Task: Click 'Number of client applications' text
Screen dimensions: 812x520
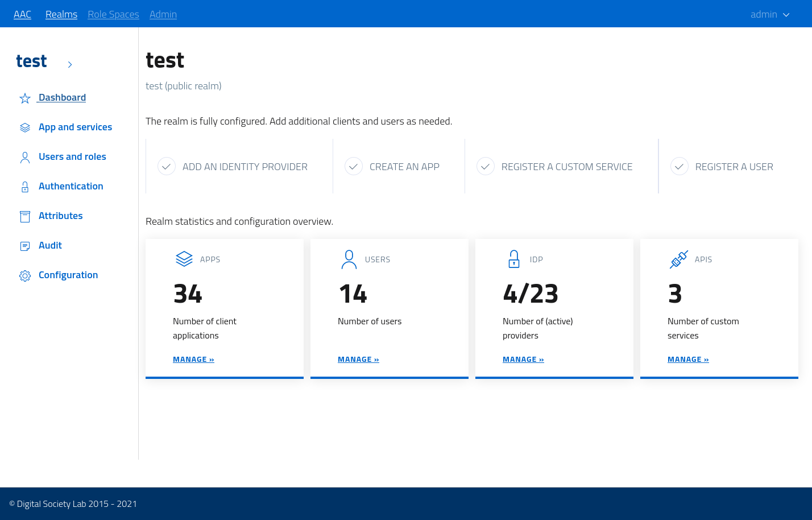Action: [205, 328]
